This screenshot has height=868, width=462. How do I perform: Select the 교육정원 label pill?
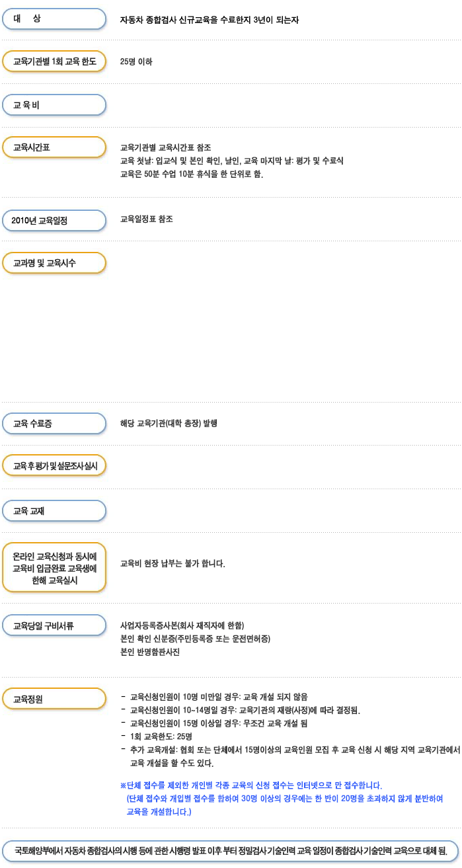tap(54, 699)
